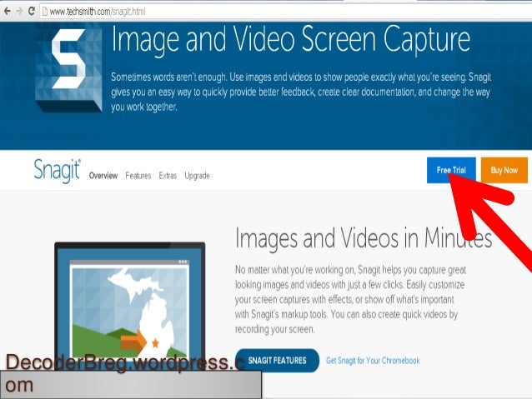The height and width of the screenshot is (399, 532).
Task: Click the Image and Video Screen Capture heading
Action: coord(291,40)
